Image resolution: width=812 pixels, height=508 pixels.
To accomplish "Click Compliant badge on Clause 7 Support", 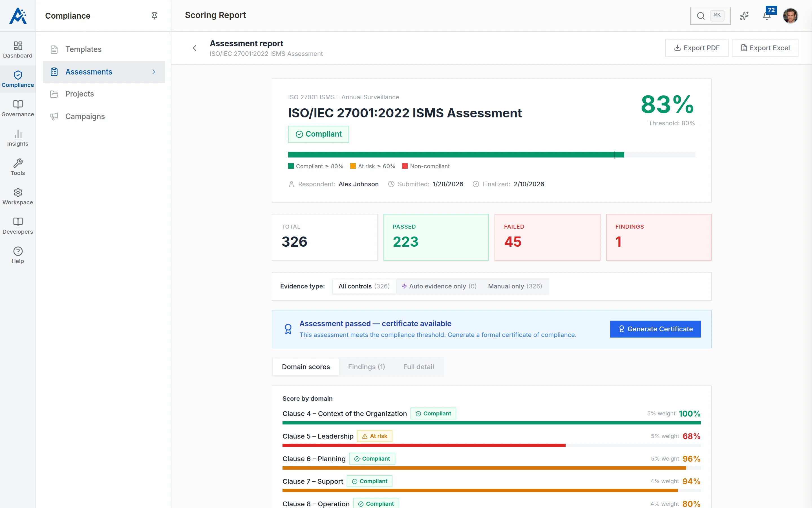I will tap(369, 481).
